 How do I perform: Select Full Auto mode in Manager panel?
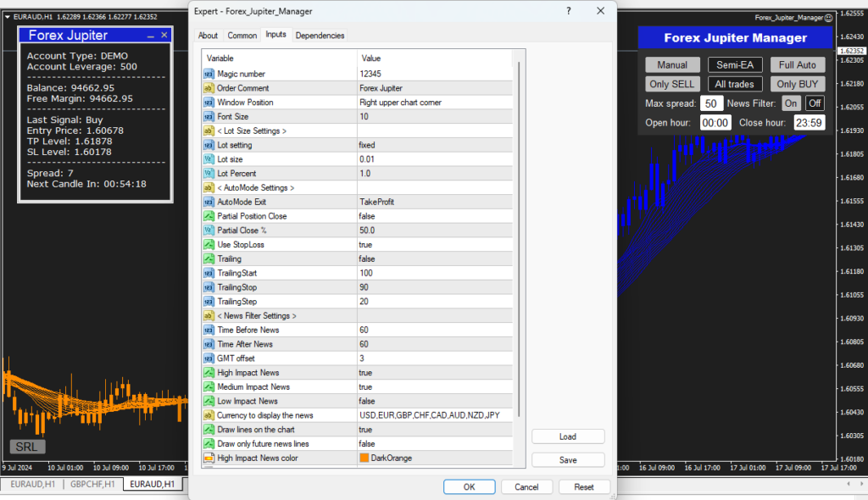pos(797,64)
